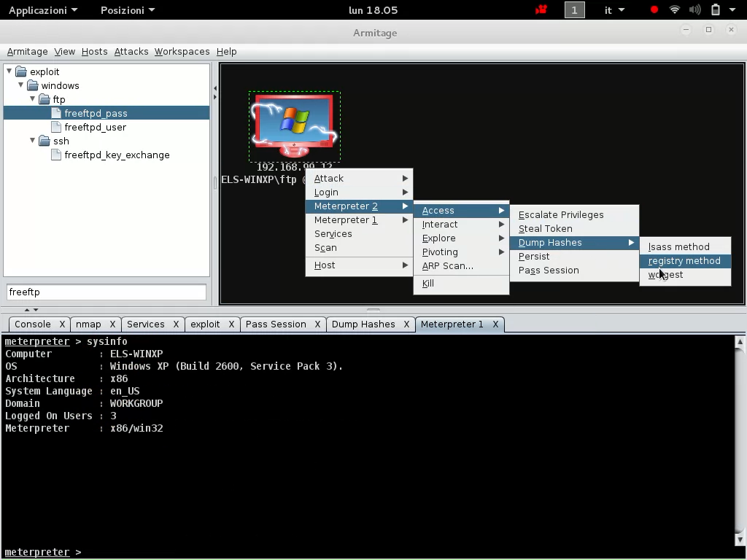Expand the Login submenu
This screenshot has height=560, width=747.
pyautogui.click(x=359, y=192)
